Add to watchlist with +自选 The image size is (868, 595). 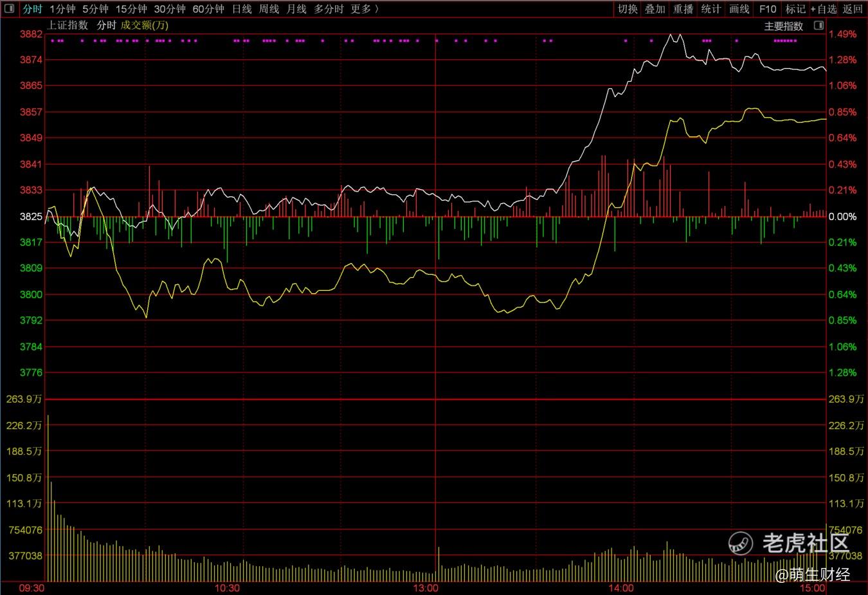click(x=824, y=9)
